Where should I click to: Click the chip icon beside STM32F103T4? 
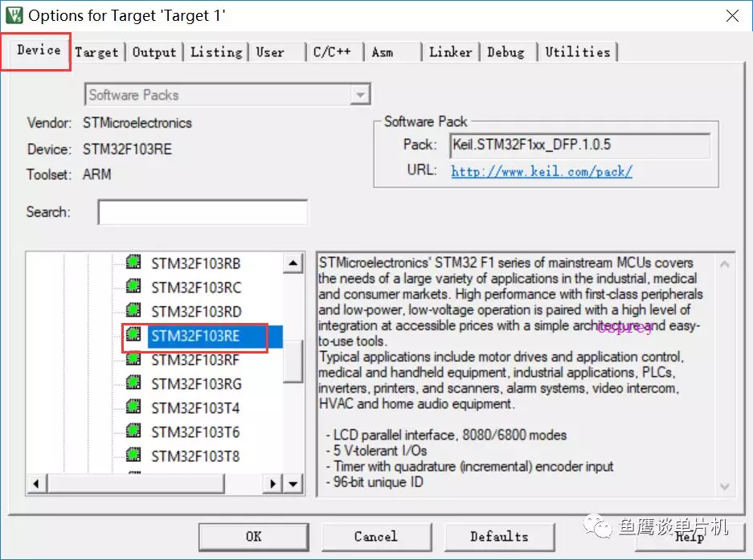point(133,407)
